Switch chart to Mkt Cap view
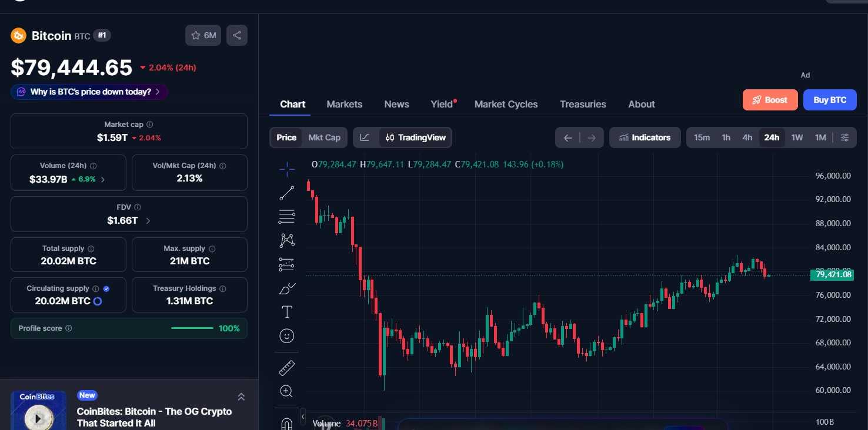868x430 pixels. 325,137
